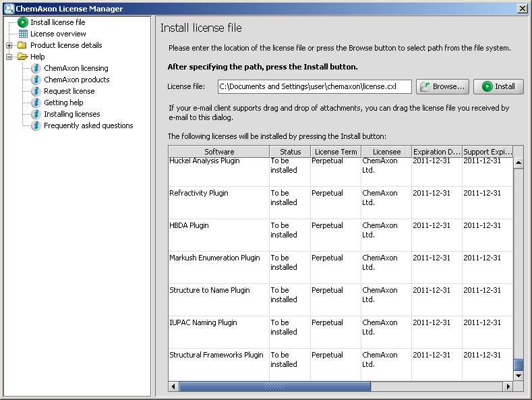Collapse the Help tree node
This screenshot has height=400, width=532.
(x=9, y=57)
